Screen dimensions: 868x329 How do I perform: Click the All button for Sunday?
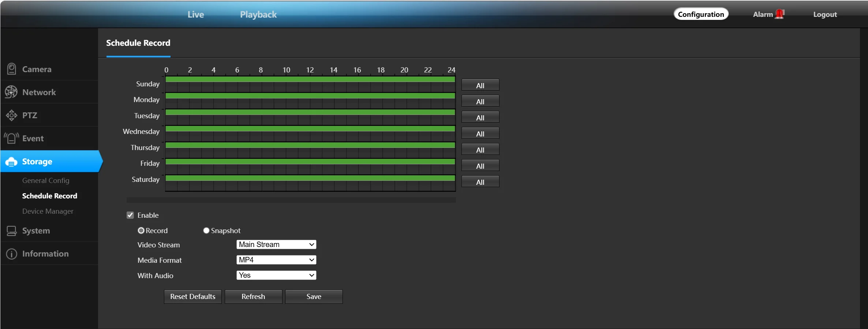[x=480, y=85]
